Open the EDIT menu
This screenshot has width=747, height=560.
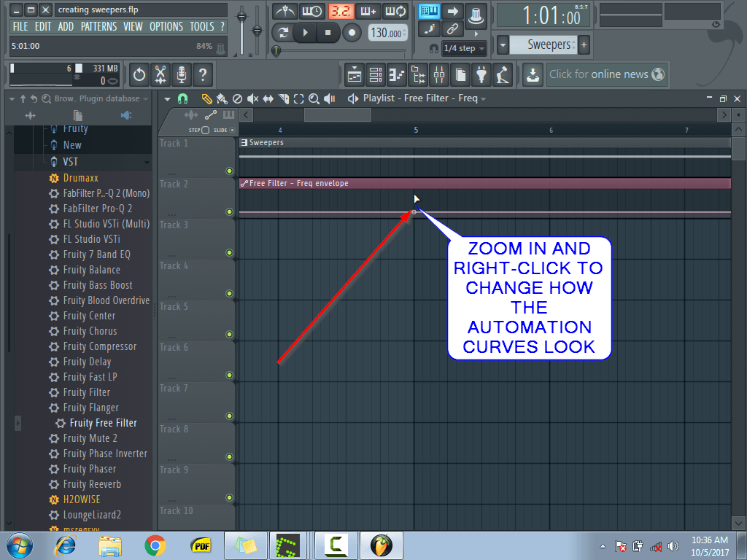43,27
